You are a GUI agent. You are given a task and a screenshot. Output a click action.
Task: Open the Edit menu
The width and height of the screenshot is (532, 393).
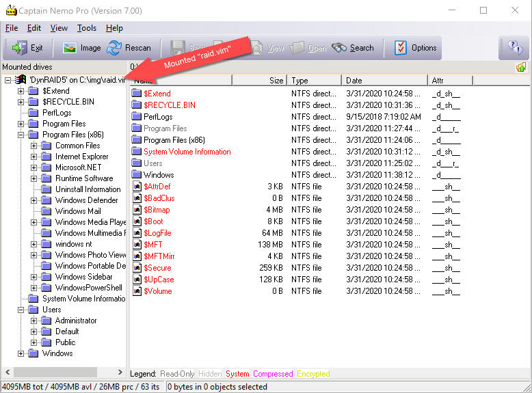(x=34, y=28)
